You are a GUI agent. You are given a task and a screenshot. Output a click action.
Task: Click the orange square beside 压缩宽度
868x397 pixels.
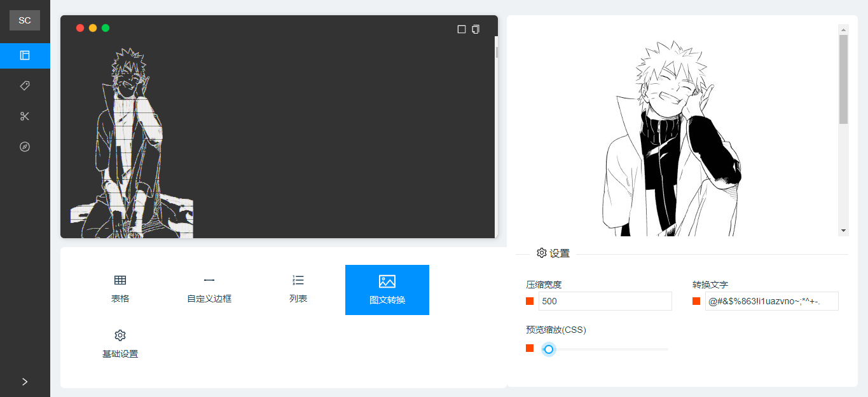[530, 301]
